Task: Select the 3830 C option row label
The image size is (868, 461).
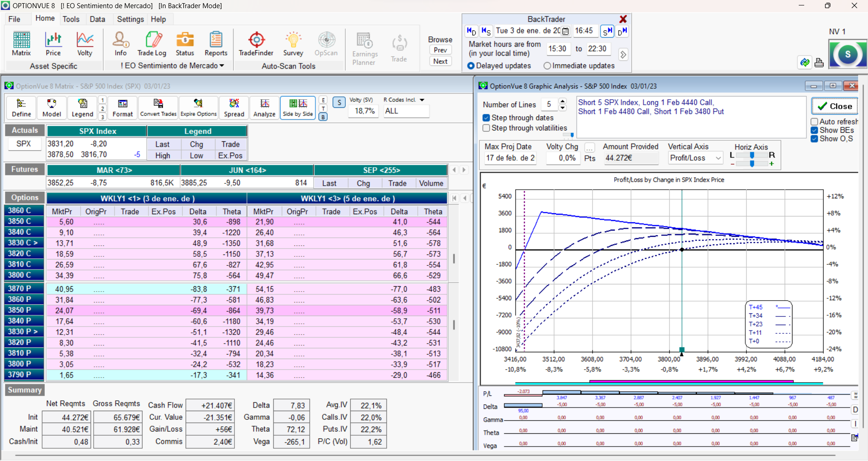Action: point(24,243)
